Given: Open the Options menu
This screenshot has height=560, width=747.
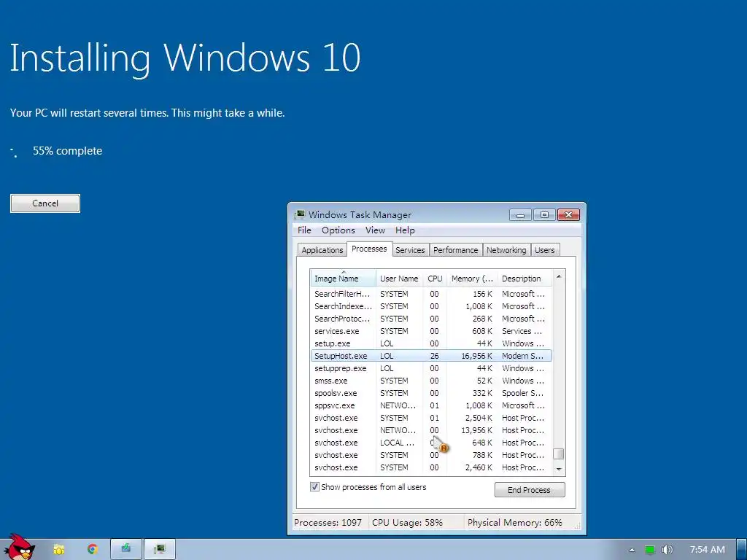Looking at the screenshot, I should [x=338, y=230].
